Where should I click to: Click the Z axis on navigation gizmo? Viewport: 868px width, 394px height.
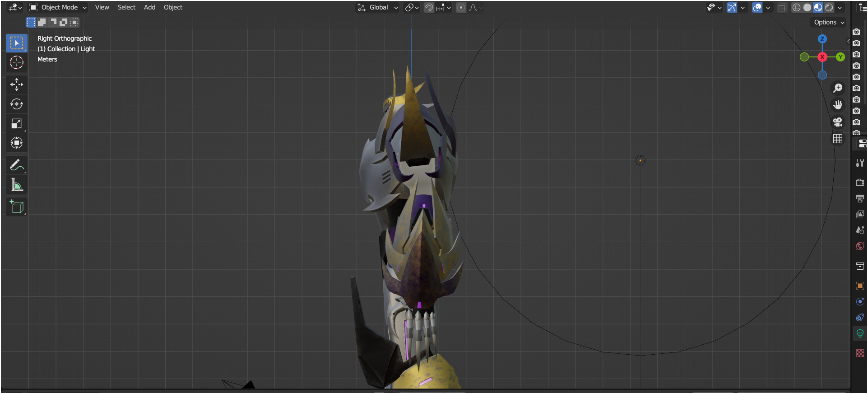pos(822,39)
